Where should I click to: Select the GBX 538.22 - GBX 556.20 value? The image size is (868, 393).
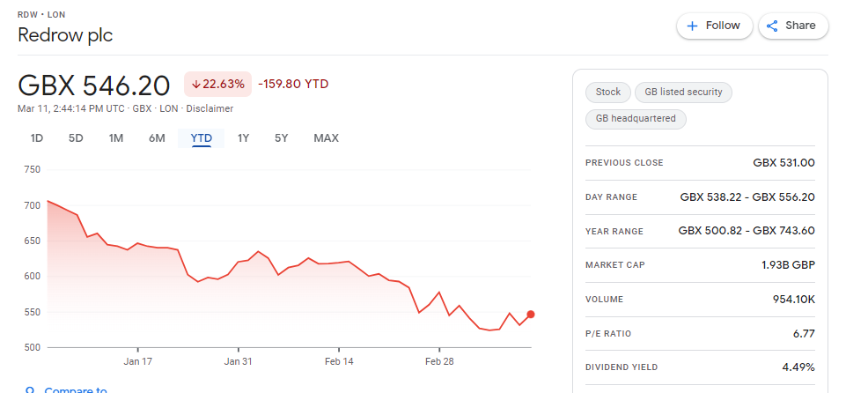(747, 197)
